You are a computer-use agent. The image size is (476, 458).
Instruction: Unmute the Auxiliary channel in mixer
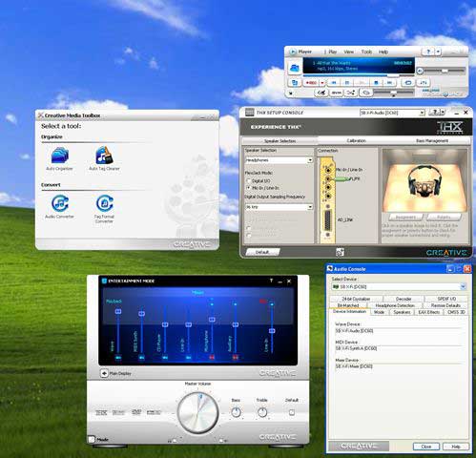pos(236,358)
